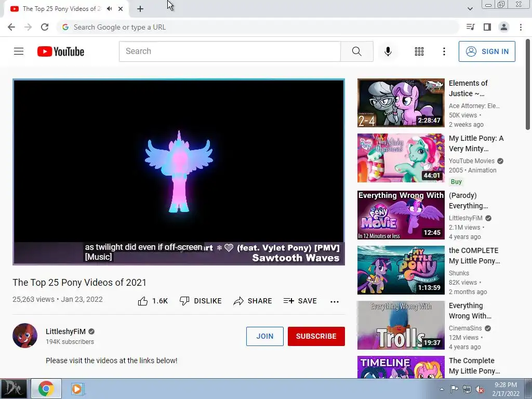Open the taskbar clock and date
This screenshot has width=532, height=399.
coord(506,389)
